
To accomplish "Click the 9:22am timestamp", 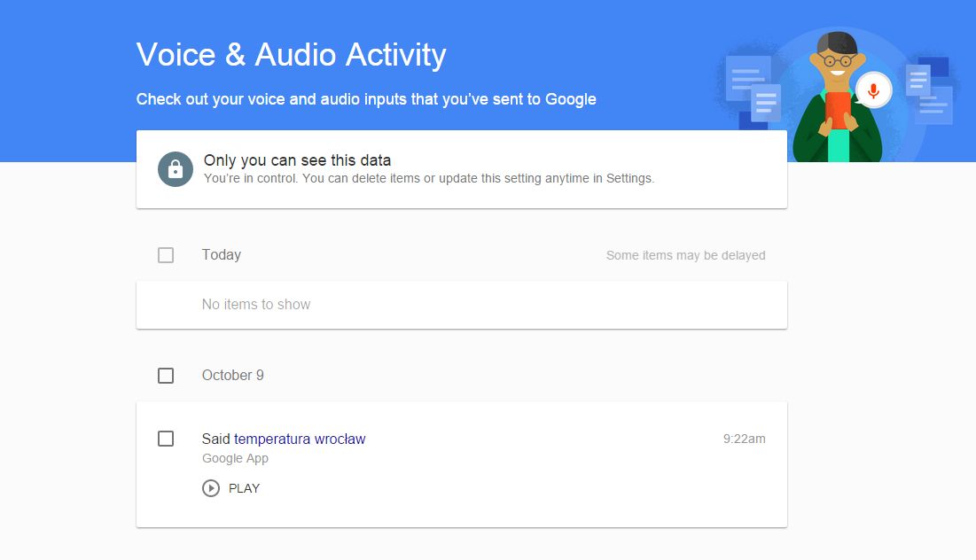I will (x=744, y=439).
